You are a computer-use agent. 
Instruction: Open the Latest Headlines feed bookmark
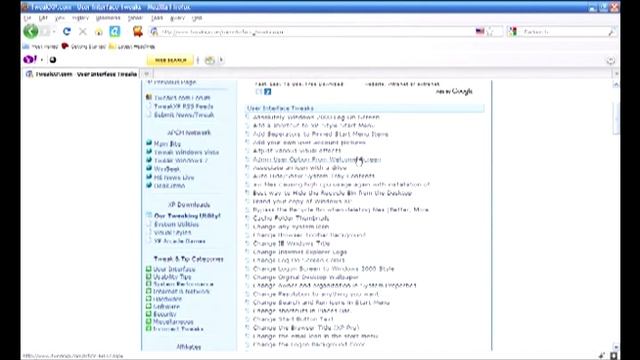click(132, 47)
